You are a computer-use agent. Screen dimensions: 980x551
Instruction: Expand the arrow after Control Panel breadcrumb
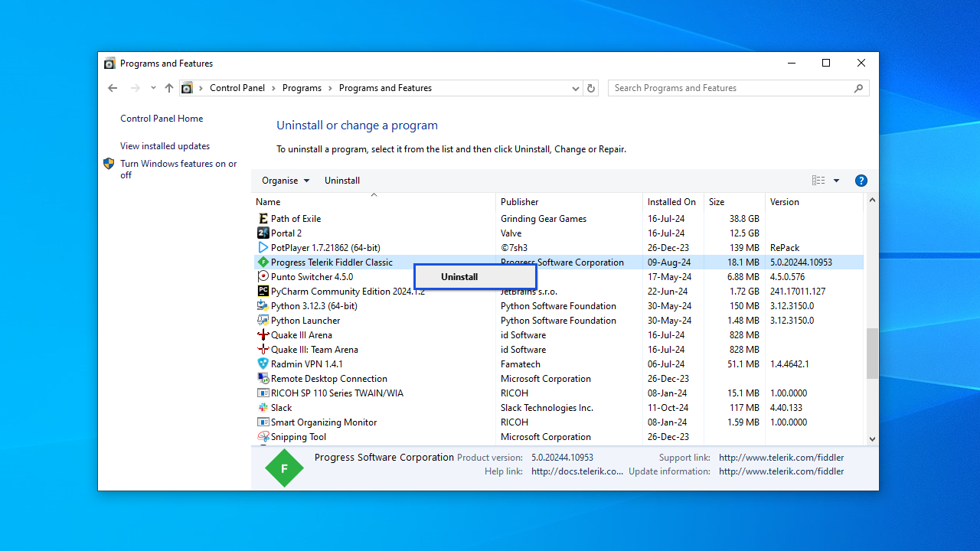273,88
